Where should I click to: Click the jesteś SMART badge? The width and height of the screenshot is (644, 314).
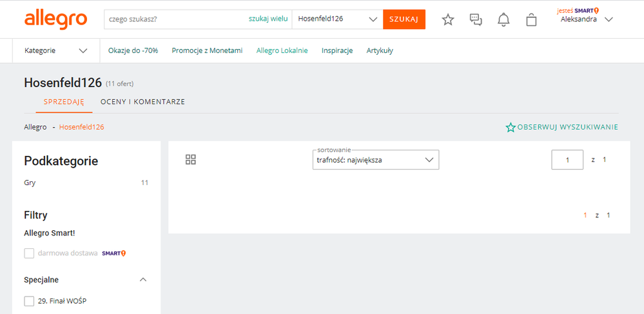click(578, 10)
